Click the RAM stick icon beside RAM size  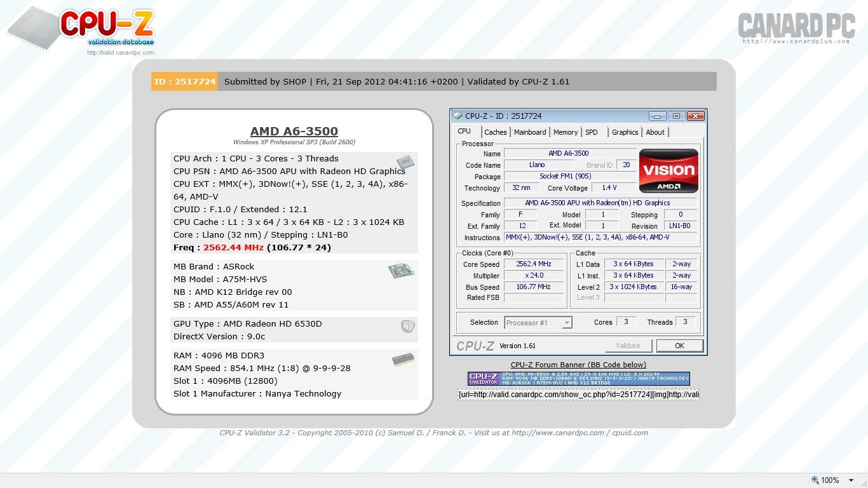[x=403, y=360]
